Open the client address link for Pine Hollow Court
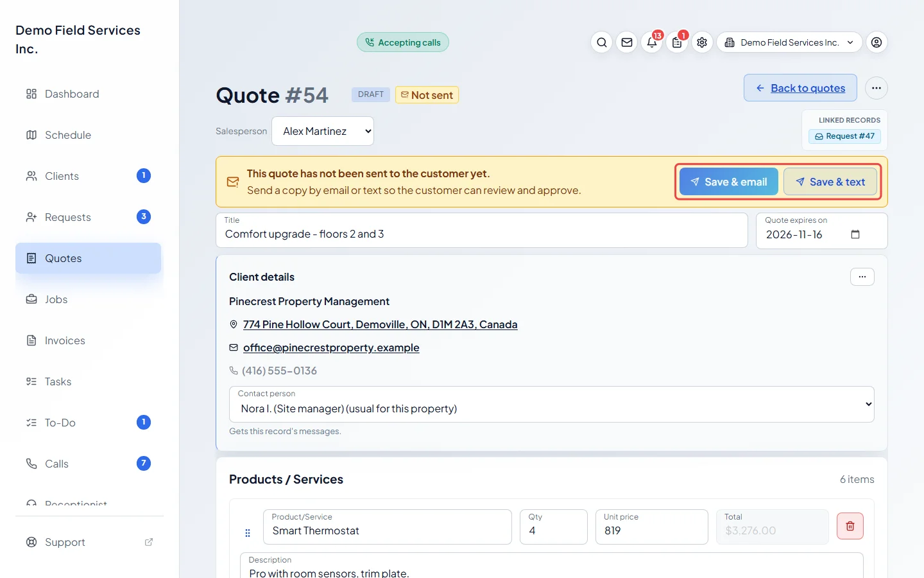924x578 pixels. tap(380, 324)
